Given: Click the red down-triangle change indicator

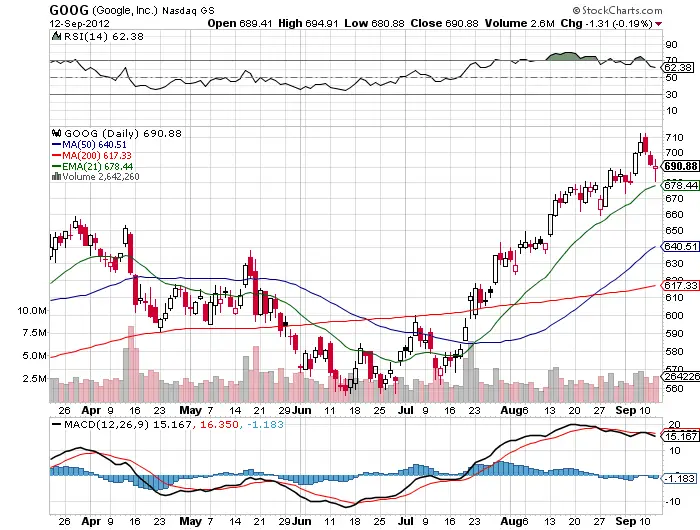Looking at the screenshot, I should pos(658,24).
